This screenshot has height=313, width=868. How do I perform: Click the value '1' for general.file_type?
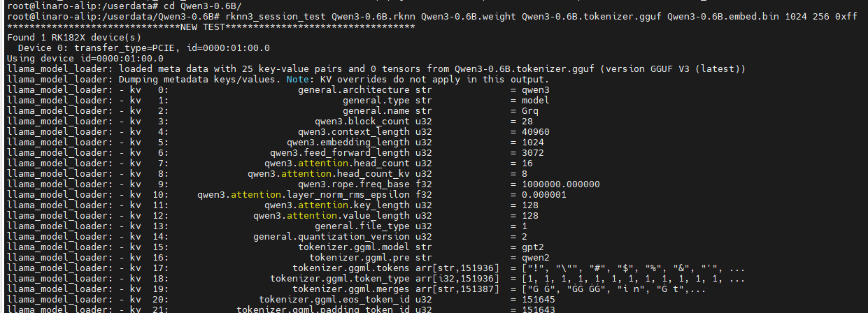[525, 226]
